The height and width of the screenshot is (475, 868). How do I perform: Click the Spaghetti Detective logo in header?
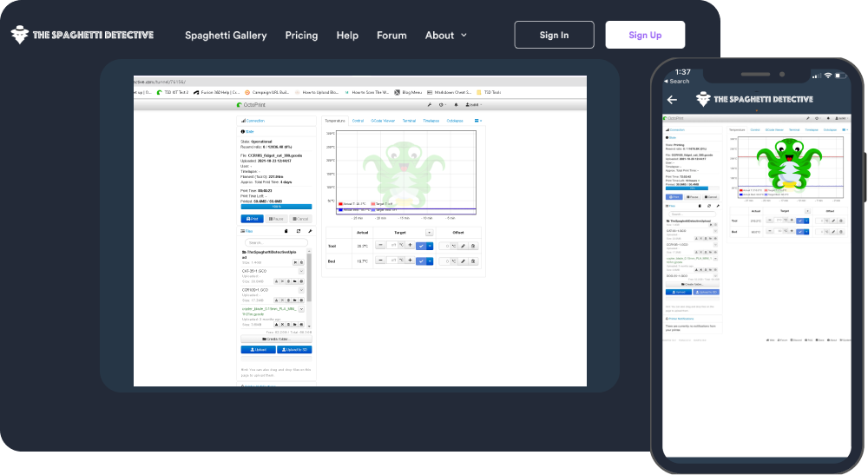(x=82, y=35)
